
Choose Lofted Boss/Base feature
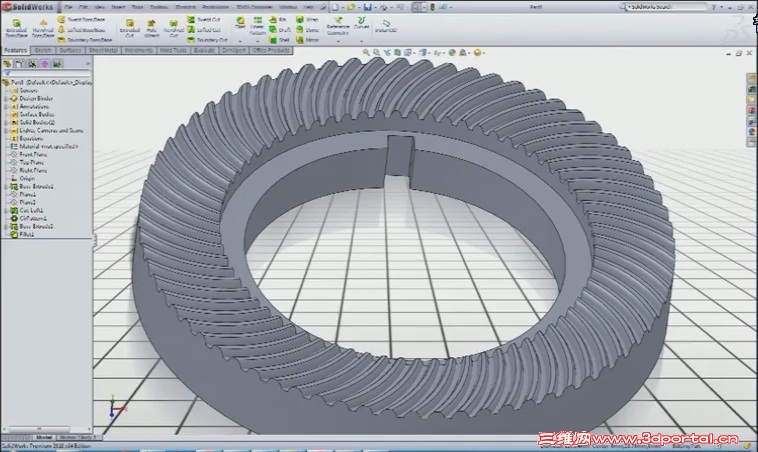point(81,29)
